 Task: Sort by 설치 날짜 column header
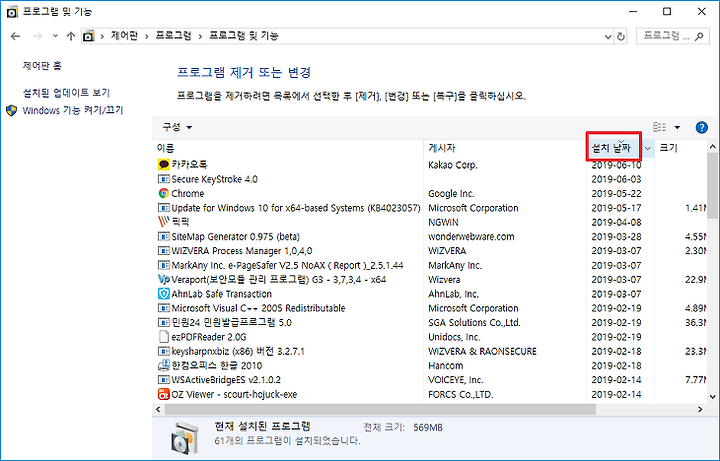(x=613, y=148)
